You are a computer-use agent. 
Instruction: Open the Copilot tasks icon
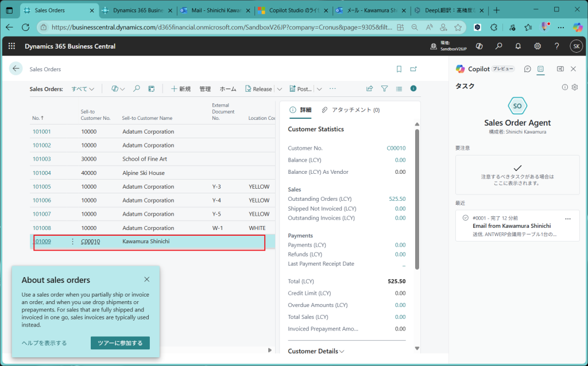(540, 69)
